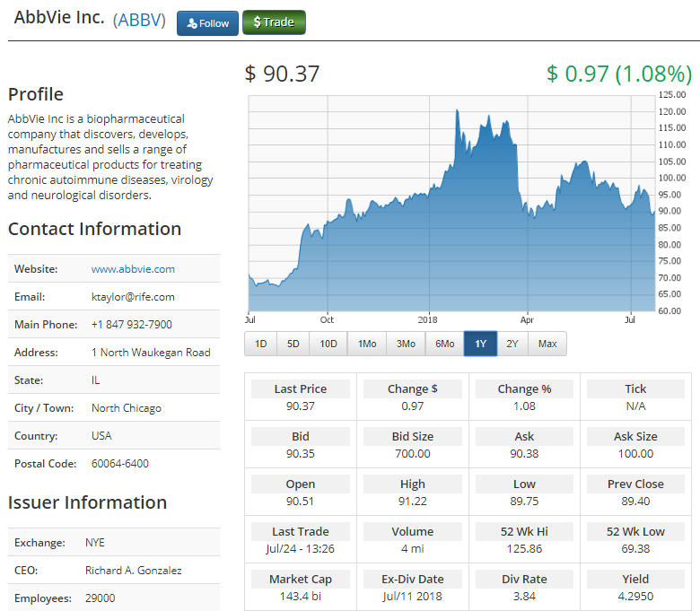The height and width of the screenshot is (611, 700).
Task: Click the Apr label on chart axis
Action: tap(527, 319)
